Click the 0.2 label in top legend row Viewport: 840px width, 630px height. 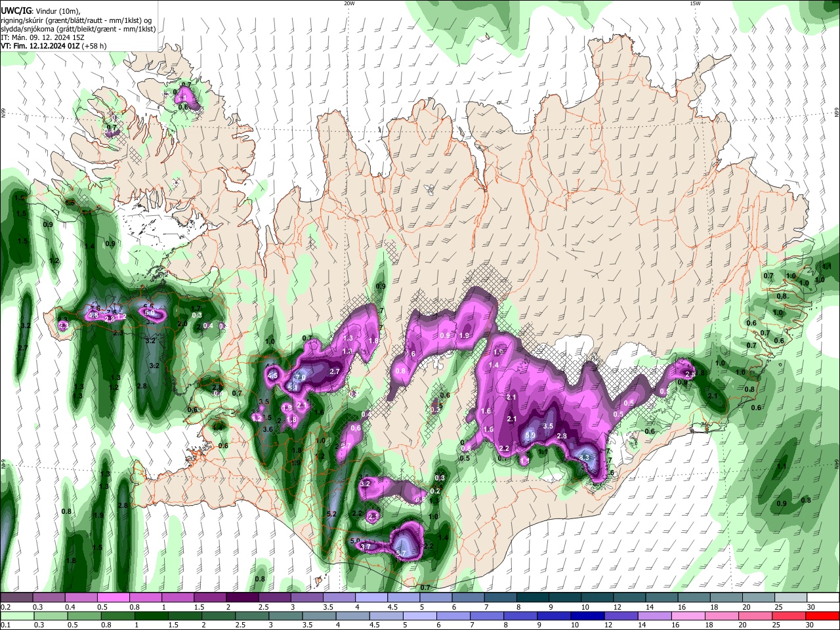[x=5, y=607]
